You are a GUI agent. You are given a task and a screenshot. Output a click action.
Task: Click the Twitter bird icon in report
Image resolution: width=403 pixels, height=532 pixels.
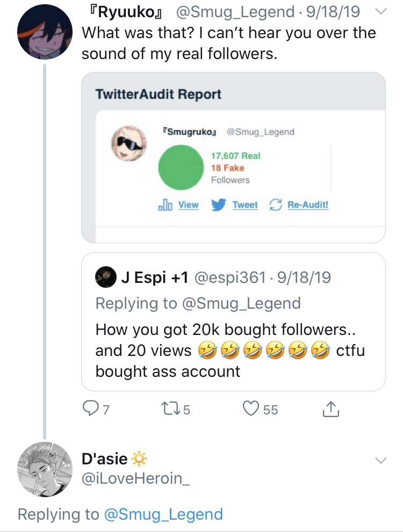[x=219, y=205]
